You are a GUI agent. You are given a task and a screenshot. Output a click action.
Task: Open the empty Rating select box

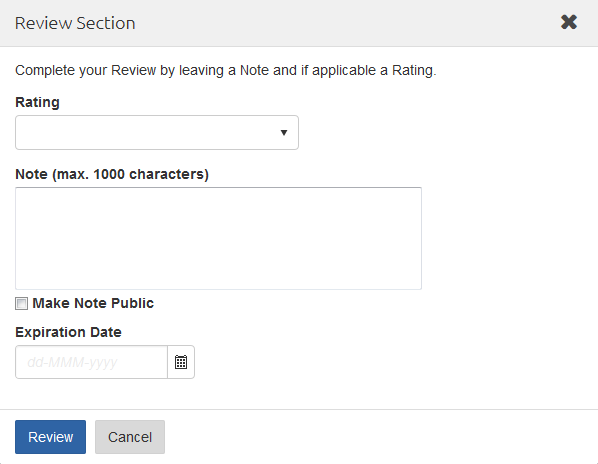(157, 132)
